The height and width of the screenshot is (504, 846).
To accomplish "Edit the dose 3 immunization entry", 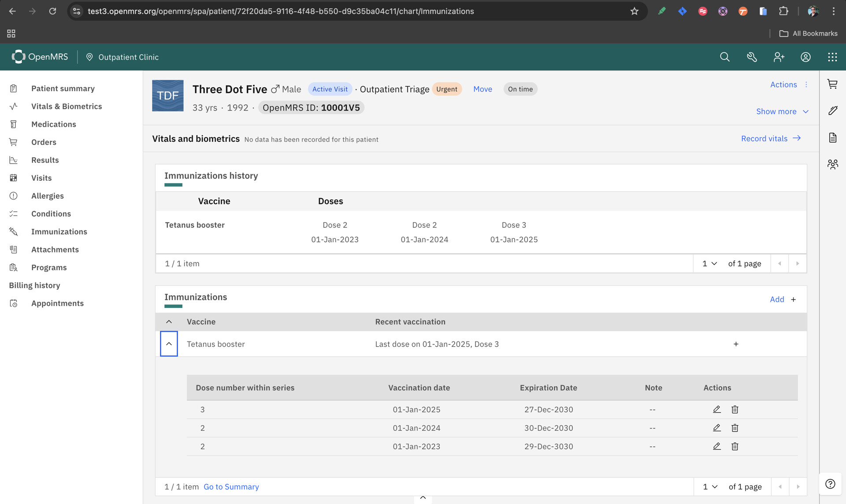I will (716, 409).
